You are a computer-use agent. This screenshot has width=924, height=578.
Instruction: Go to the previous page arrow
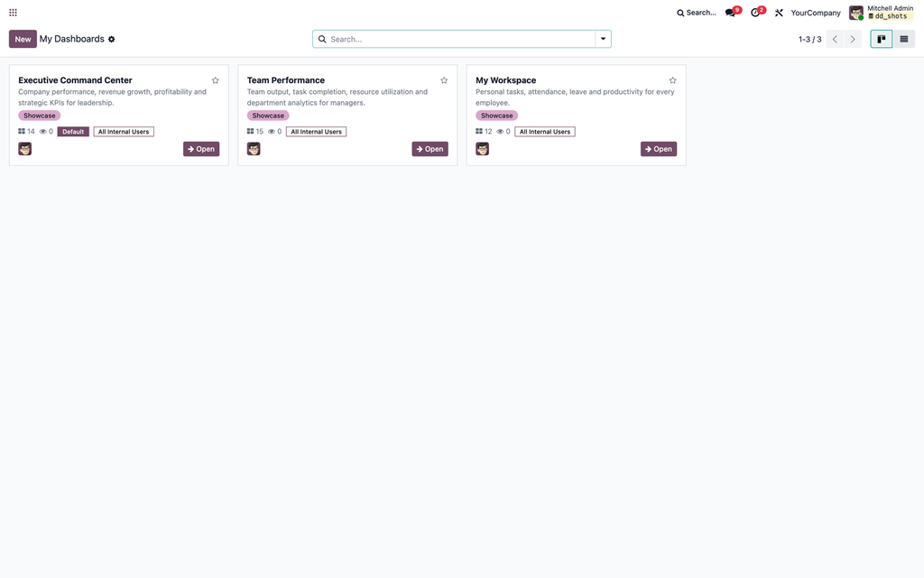[x=835, y=39]
